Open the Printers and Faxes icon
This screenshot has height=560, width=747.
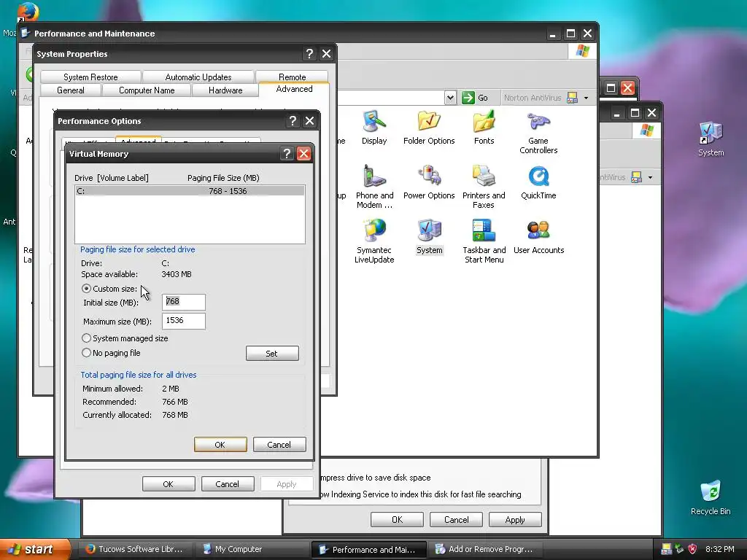click(x=484, y=186)
